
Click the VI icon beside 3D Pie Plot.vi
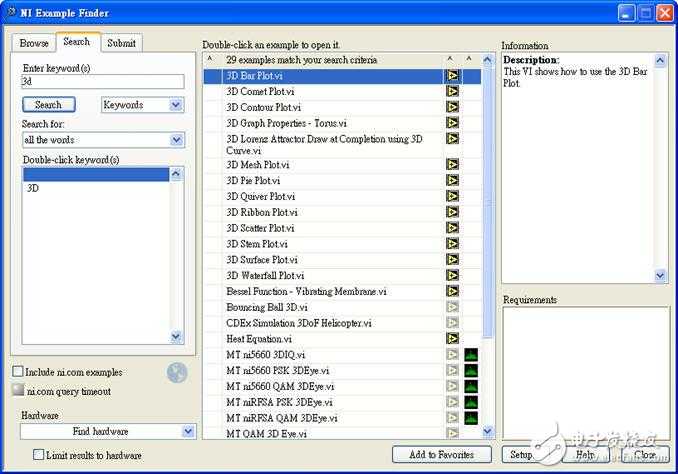(x=452, y=180)
